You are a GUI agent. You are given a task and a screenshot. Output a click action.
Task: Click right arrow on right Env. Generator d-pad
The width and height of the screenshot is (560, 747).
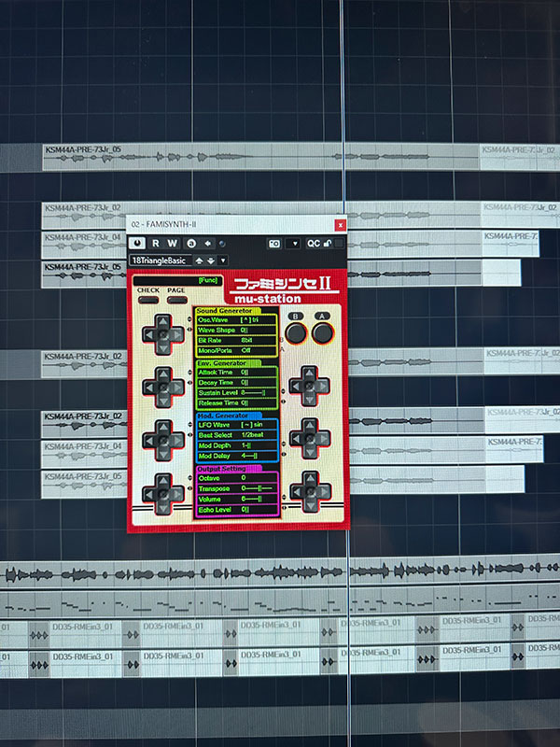click(x=323, y=386)
